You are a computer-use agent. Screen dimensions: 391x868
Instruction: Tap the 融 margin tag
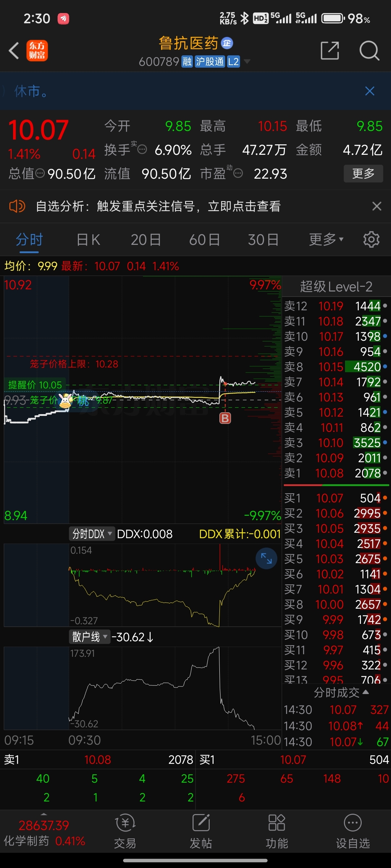(187, 62)
